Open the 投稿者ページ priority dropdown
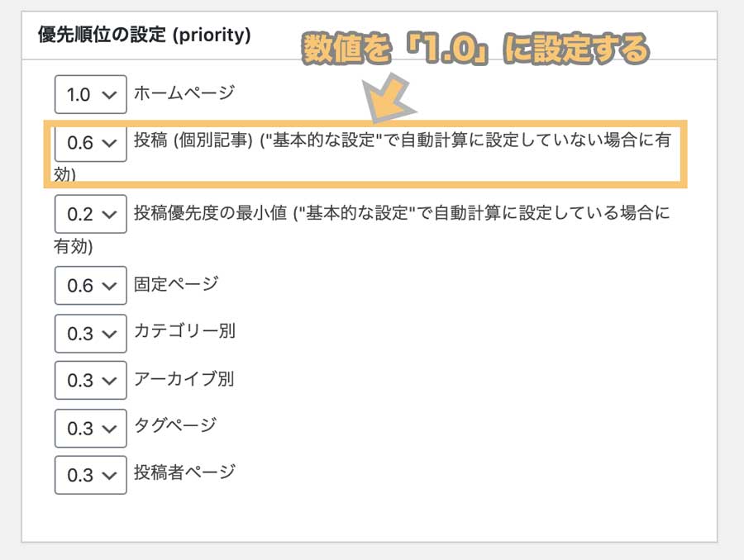 [x=91, y=475]
